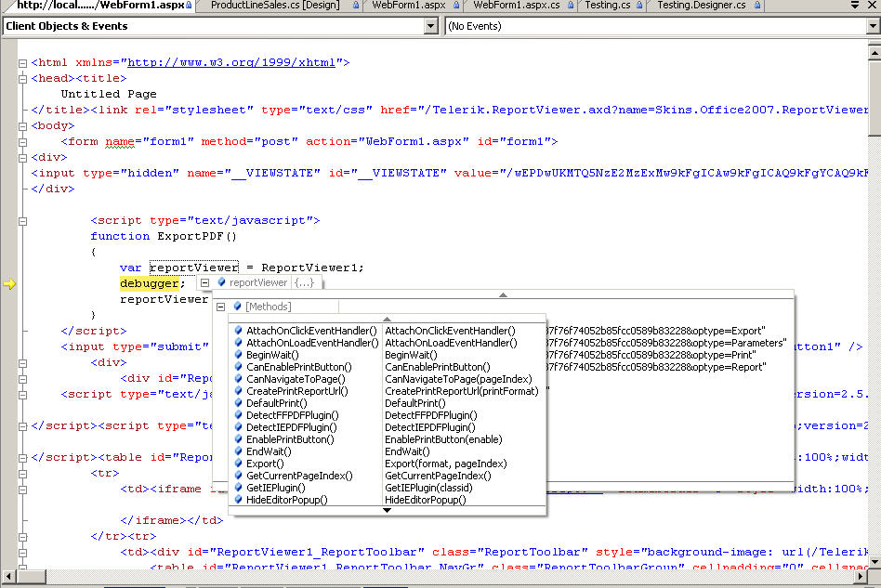
Task: Click the horizontal scrollbar left arrow
Action: click(8, 576)
